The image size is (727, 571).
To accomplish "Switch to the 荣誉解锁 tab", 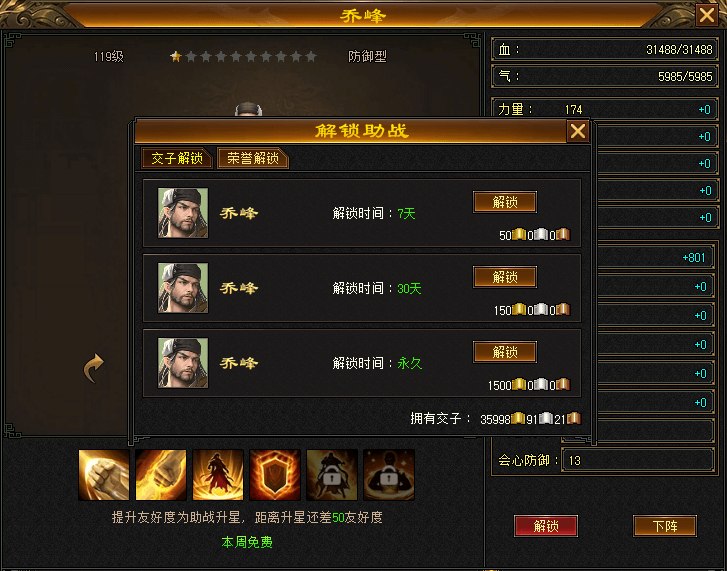I will (253, 159).
